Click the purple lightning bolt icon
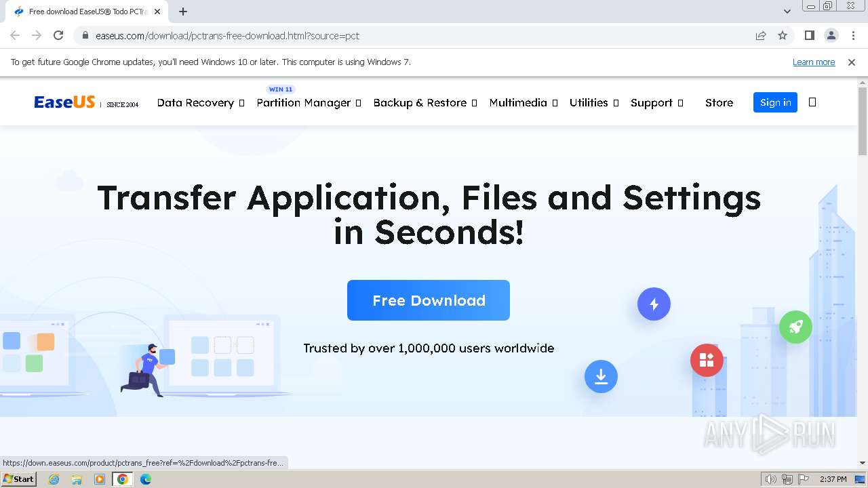This screenshot has width=868, height=488. tap(654, 304)
